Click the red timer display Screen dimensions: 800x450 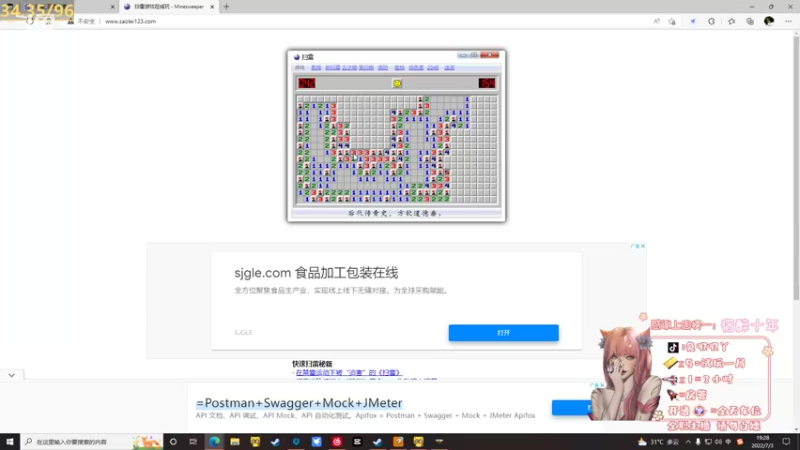pos(487,83)
